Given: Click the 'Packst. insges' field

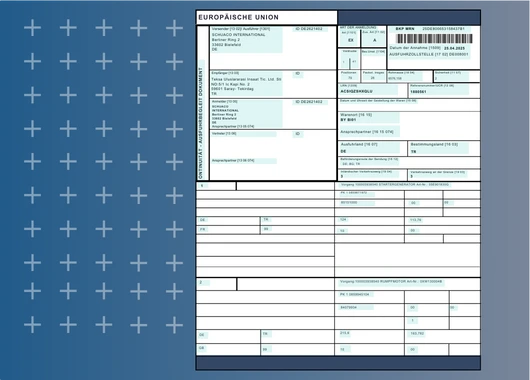Looking at the screenshot, I should click(x=373, y=75).
